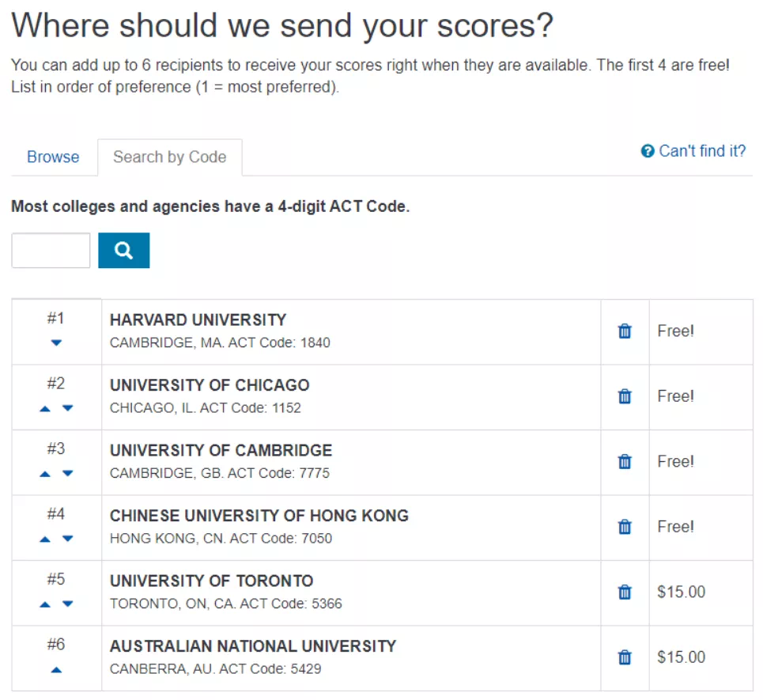Screen dimensions: 763x700
Task: Trash the Australian National University recipient
Action: pyautogui.click(x=625, y=657)
